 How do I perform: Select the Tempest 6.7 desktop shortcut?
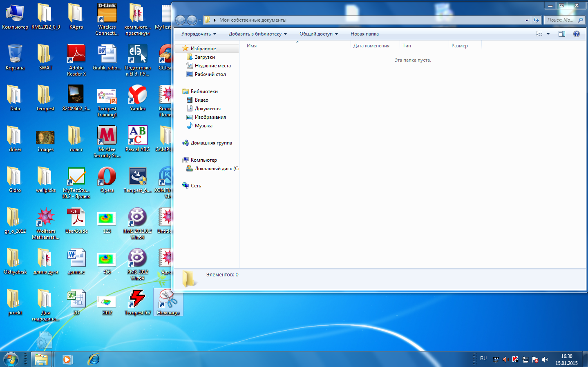pyautogui.click(x=138, y=302)
